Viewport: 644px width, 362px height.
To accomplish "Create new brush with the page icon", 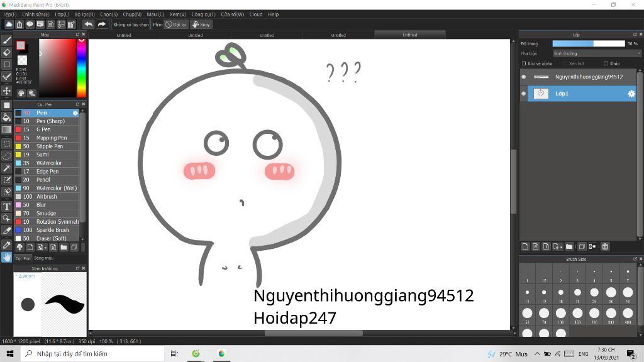I will (30, 247).
